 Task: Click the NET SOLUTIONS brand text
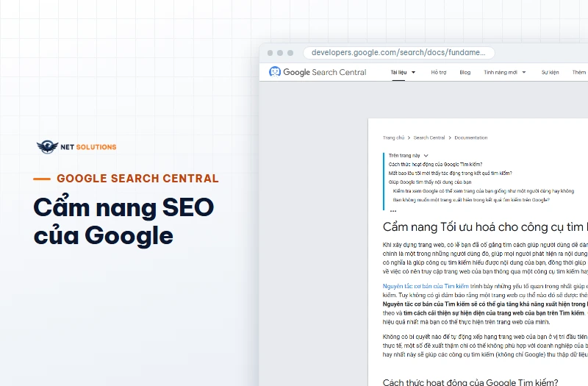click(x=88, y=147)
